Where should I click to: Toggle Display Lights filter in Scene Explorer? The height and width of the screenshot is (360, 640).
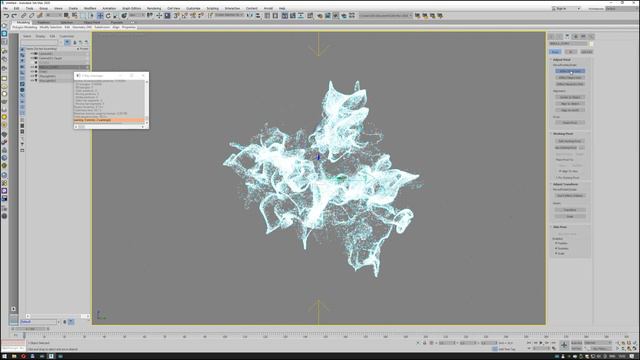coord(22,60)
